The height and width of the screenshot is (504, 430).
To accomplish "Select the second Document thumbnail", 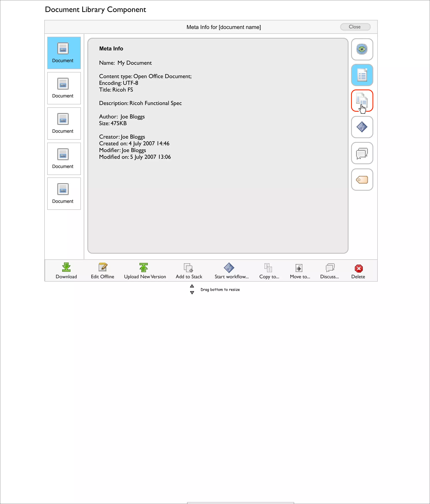I will coord(64,88).
